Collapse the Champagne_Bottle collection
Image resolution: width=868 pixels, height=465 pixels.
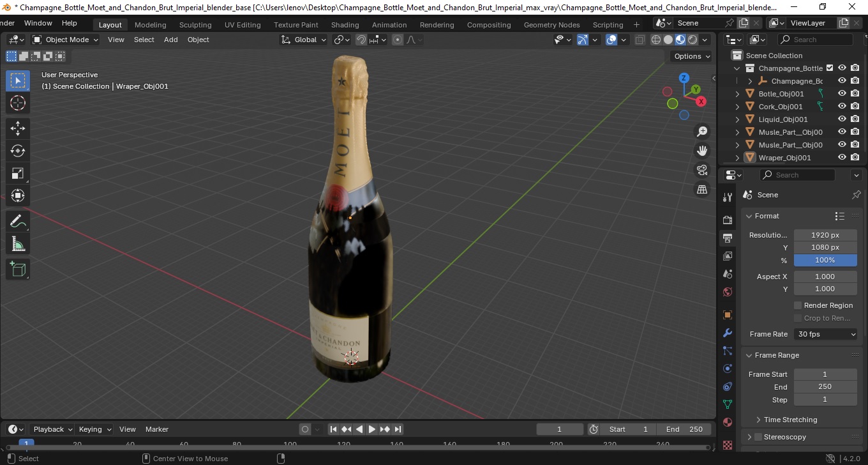click(x=738, y=68)
